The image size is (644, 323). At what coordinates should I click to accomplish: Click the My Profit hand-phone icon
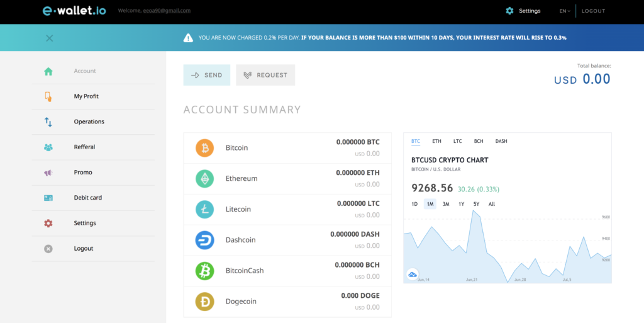click(x=48, y=96)
